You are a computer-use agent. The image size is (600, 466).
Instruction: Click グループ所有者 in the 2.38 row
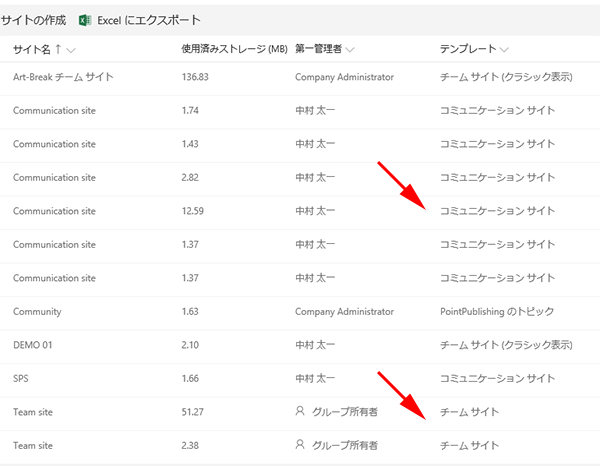tap(345, 445)
